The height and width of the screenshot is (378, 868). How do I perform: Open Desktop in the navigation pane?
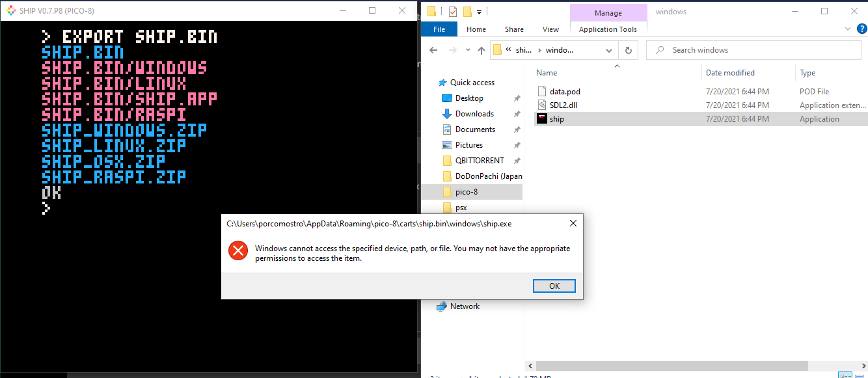[x=469, y=98]
